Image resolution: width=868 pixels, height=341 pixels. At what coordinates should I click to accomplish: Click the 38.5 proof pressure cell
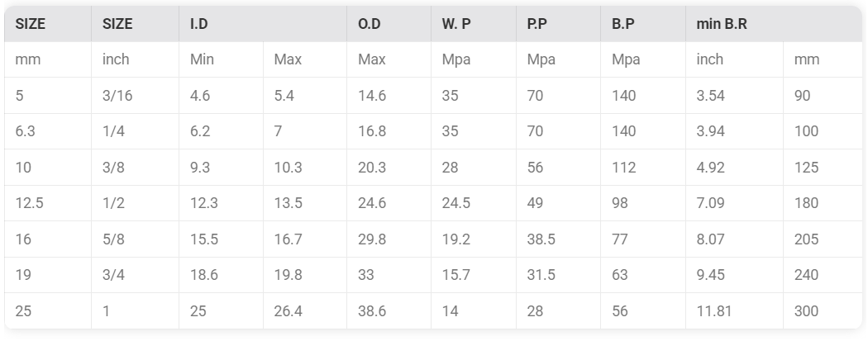558,239
